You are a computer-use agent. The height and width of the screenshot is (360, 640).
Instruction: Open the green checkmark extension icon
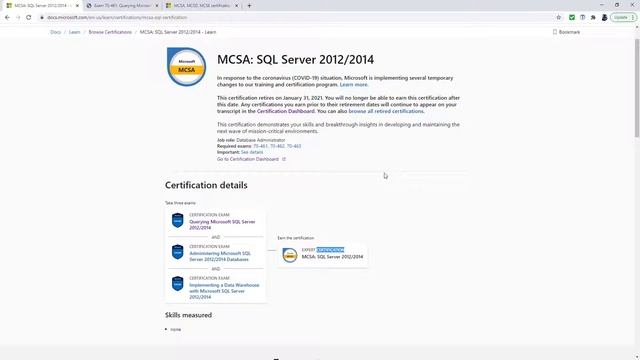point(572,17)
